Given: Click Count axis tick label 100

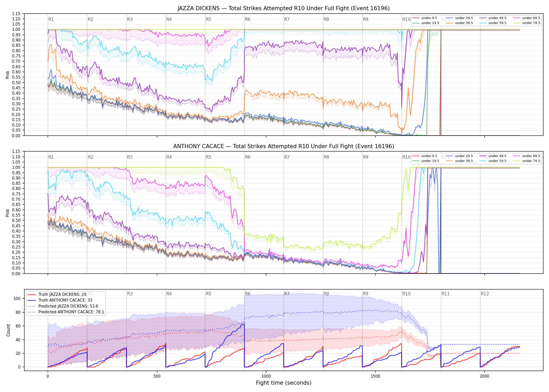Looking at the screenshot, I should pos(17,299).
